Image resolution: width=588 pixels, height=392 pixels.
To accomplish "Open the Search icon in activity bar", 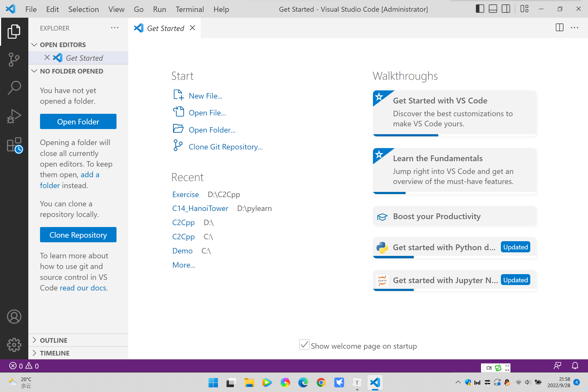I will tap(14, 87).
